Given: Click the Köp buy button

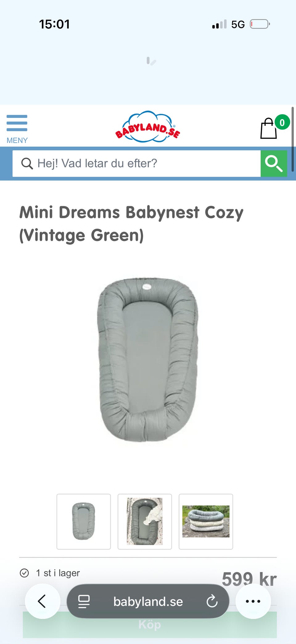Looking at the screenshot, I should [150, 625].
